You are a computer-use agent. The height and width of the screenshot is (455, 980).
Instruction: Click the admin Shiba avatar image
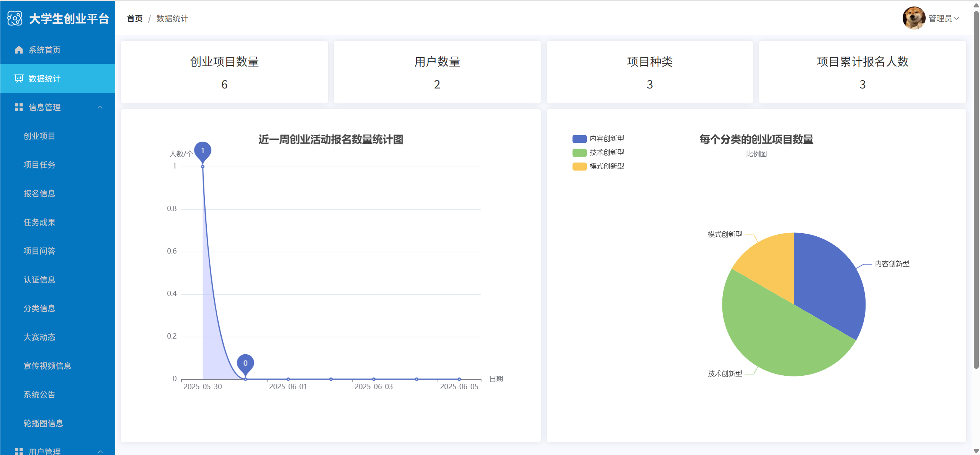coord(914,18)
